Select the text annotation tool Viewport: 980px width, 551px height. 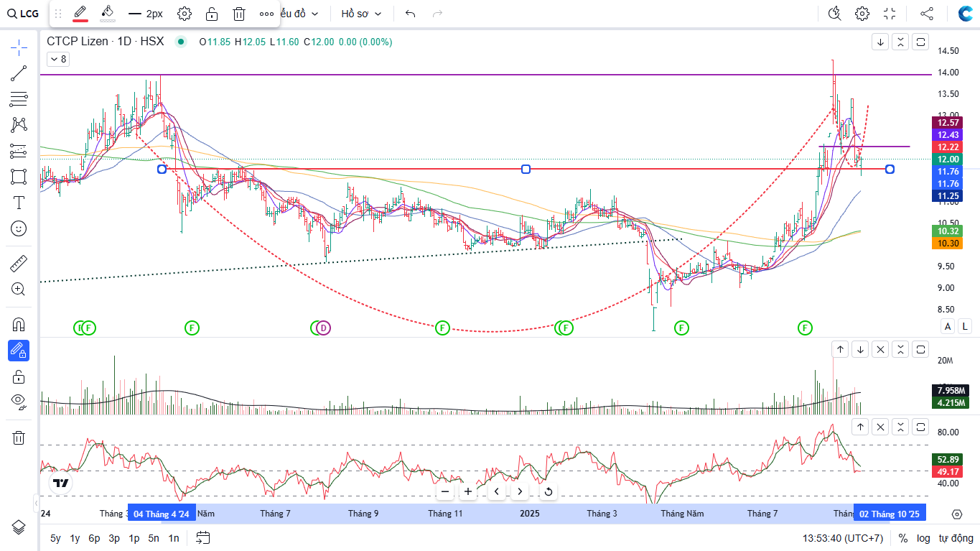point(19,203)
